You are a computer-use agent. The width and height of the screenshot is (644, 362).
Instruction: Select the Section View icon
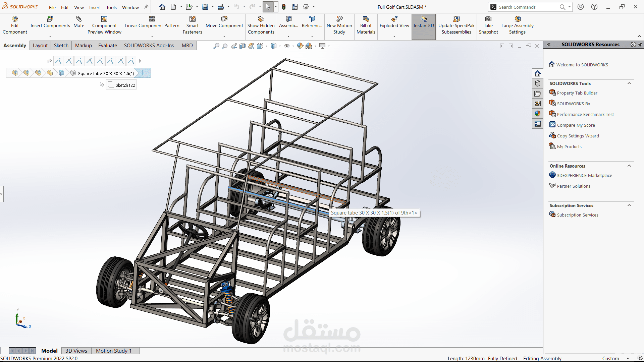(243, 46)
